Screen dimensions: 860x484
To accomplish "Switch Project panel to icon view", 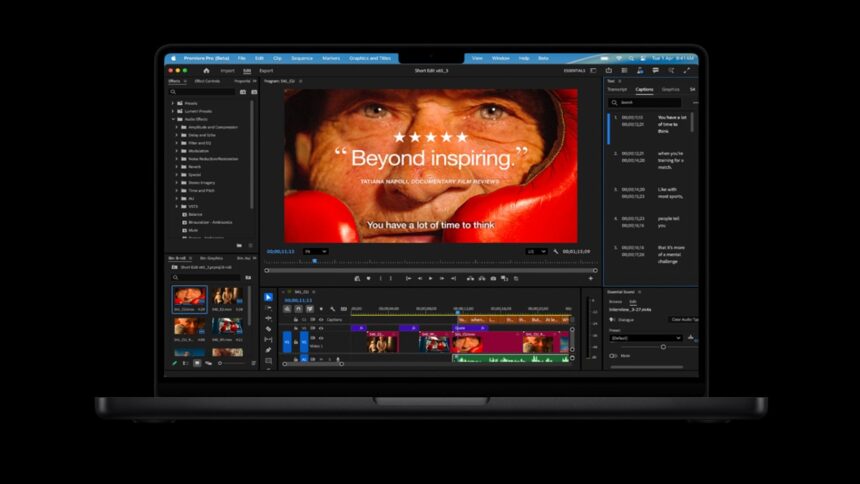I will pos(197,363).
